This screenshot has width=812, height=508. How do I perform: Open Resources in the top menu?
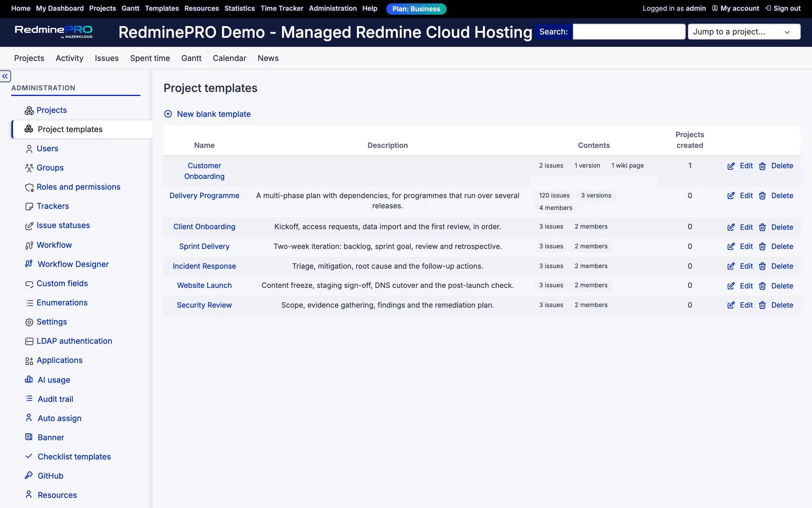point(202,8)
